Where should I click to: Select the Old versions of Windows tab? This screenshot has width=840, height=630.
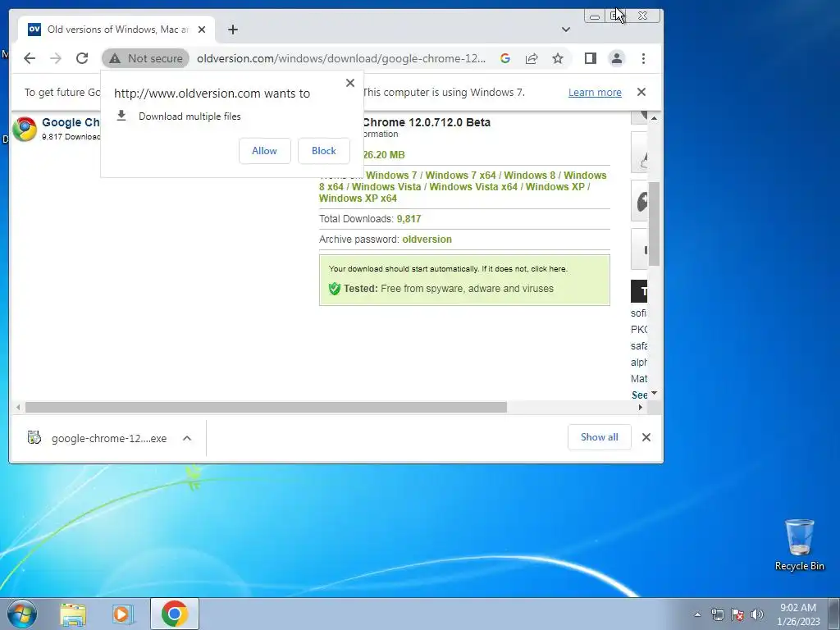click(x=116, y=30)
